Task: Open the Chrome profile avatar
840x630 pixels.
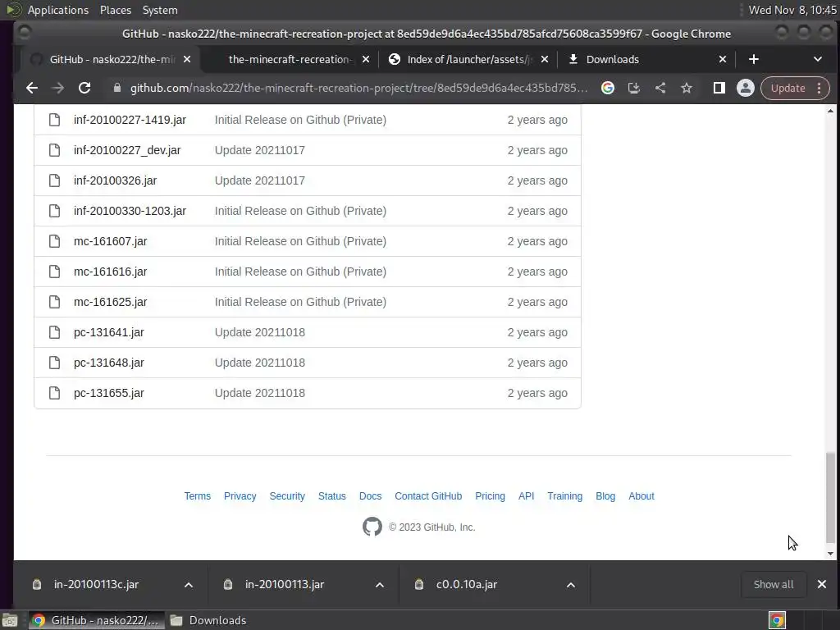Action: (745, 88)
